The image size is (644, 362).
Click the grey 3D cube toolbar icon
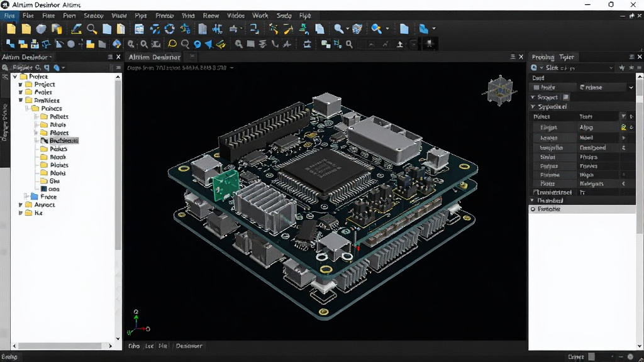click(x=41, y=29)
